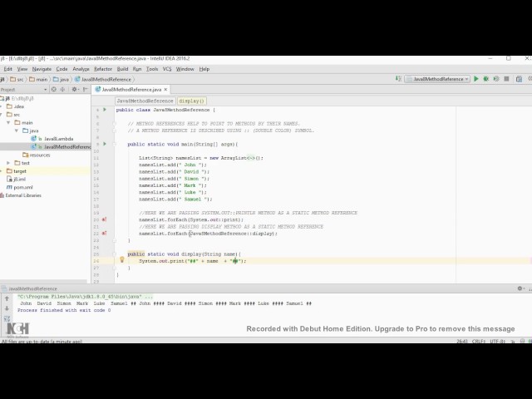
Task: Click the collapse all icon in Project panel header
Action: [62, 89]
